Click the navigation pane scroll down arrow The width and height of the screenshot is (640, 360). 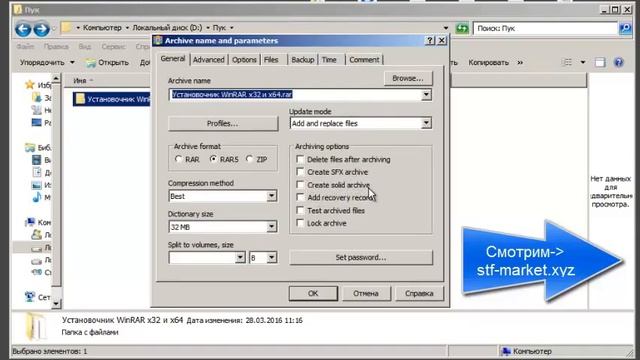tap(56, 304)
